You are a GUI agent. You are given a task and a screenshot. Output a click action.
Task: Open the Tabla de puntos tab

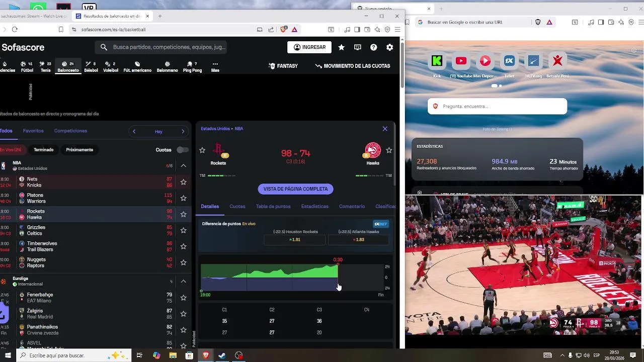[273, 206]
